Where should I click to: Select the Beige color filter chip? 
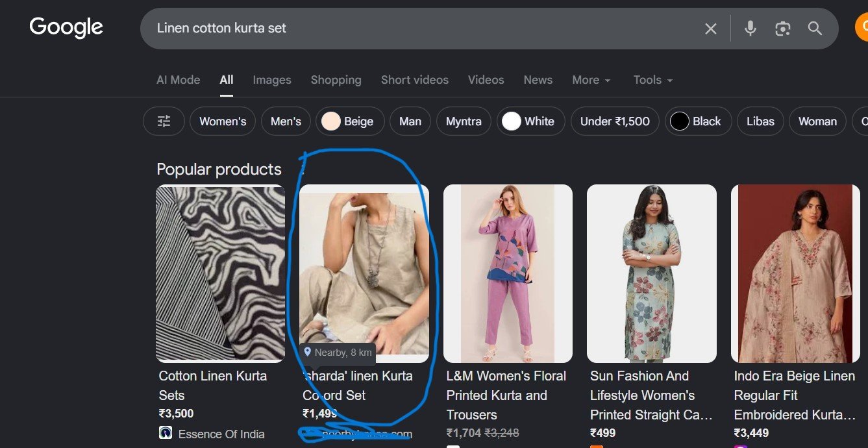[350, 121]
